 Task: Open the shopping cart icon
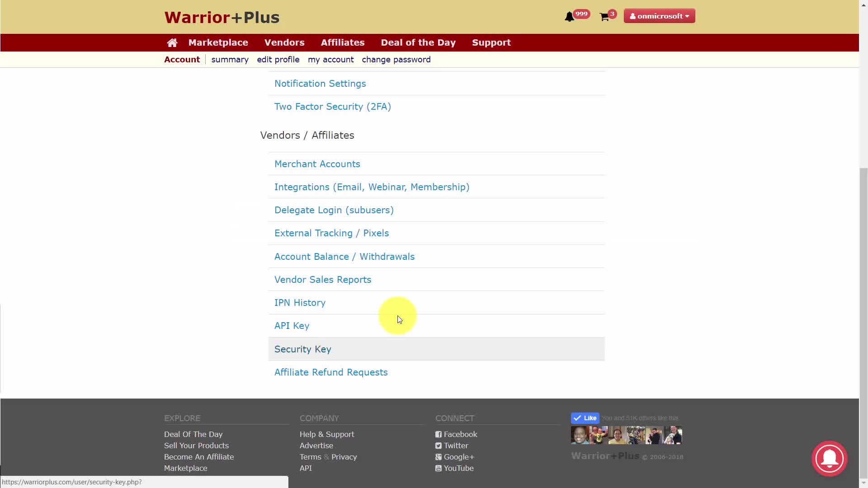coord(604,17)
